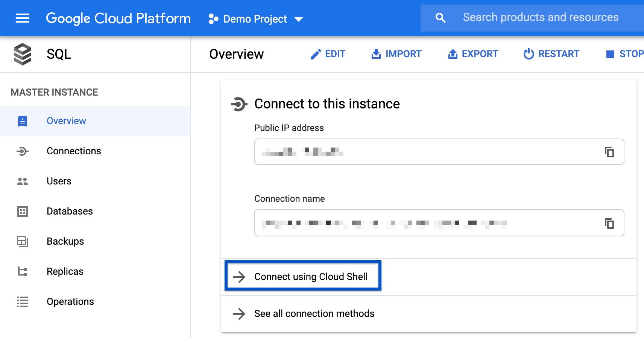Click the Public IP address field
644x338 pixels.
[x=439, y=152]
